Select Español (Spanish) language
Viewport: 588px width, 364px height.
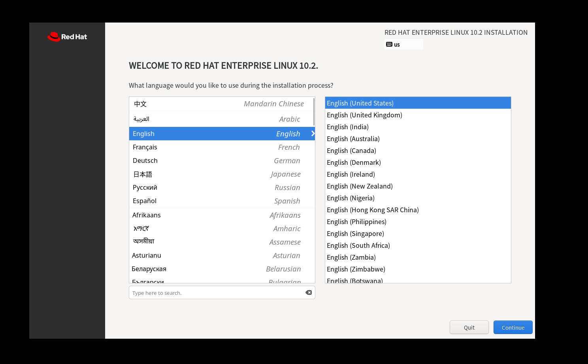[222, 201]
